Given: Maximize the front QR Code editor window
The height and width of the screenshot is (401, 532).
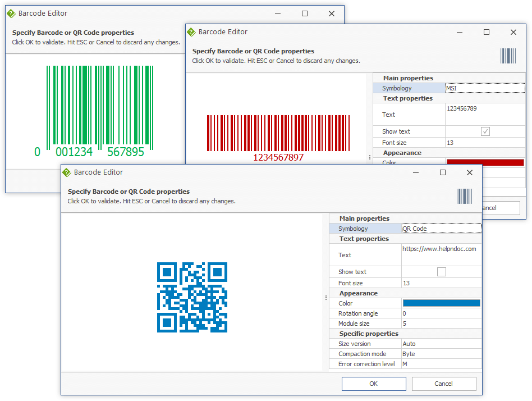Looking at the screenshot, I should pos(443,172).
